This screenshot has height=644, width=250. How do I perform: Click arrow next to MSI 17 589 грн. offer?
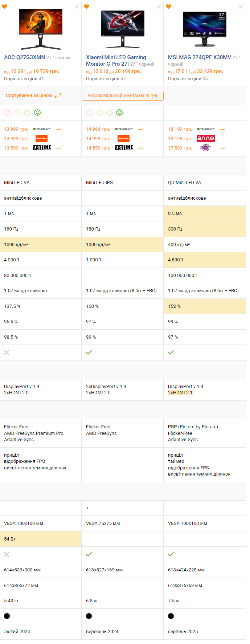[x=223, y=148]
